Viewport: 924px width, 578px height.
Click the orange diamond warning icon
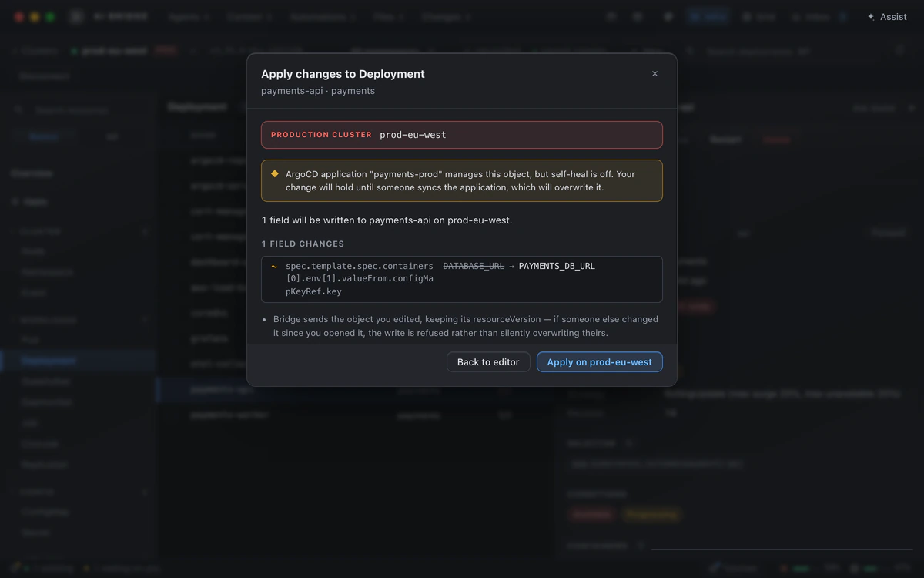pyautogui.click(x=275, y=174)
